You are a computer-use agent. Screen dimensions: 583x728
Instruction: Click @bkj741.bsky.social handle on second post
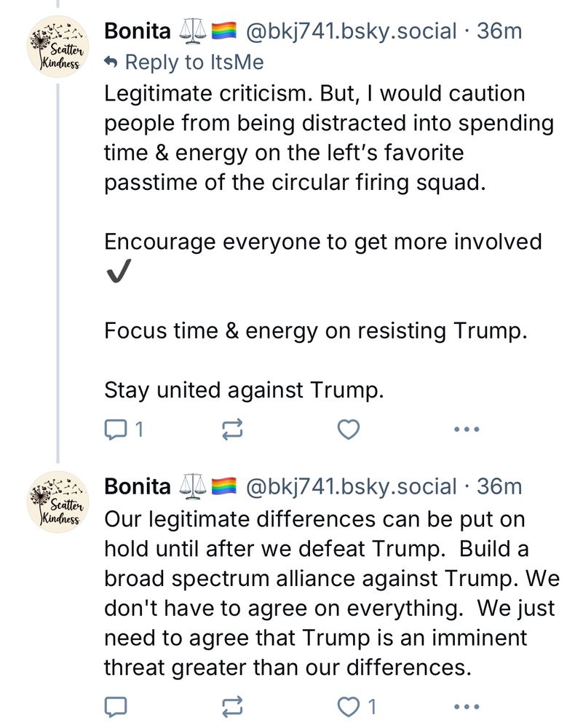(352, 486)
